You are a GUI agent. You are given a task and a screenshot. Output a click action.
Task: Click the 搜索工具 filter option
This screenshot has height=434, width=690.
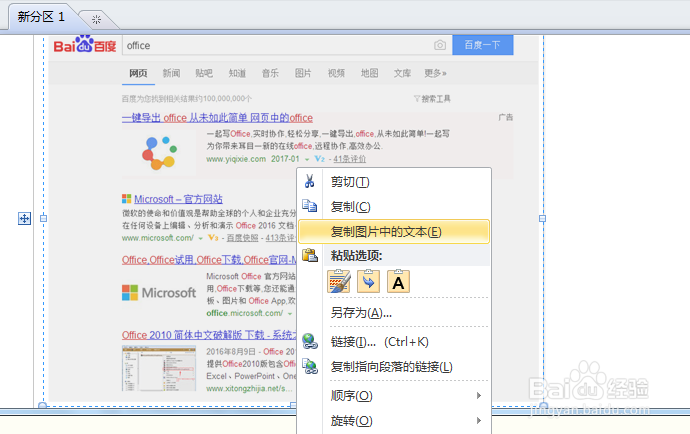(432, 99)
